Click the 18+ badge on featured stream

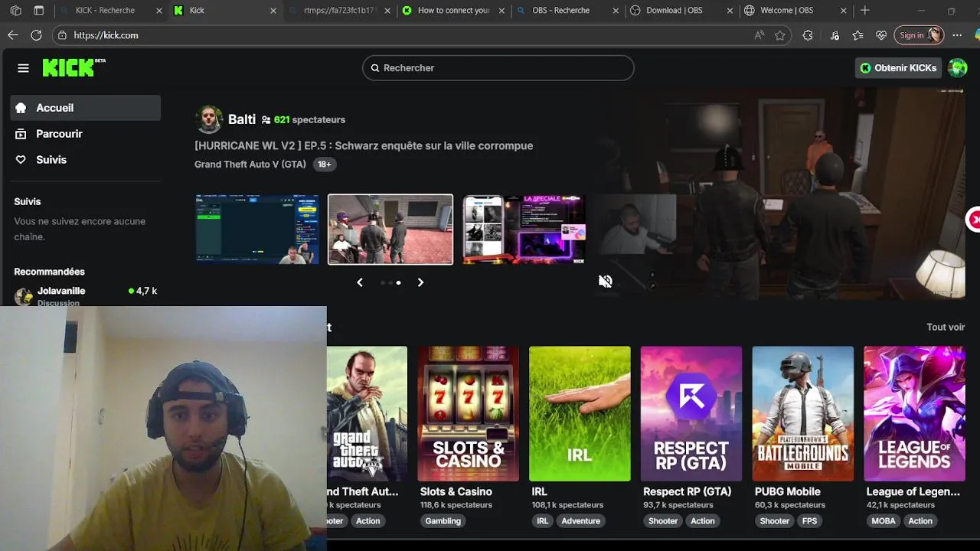325,165
